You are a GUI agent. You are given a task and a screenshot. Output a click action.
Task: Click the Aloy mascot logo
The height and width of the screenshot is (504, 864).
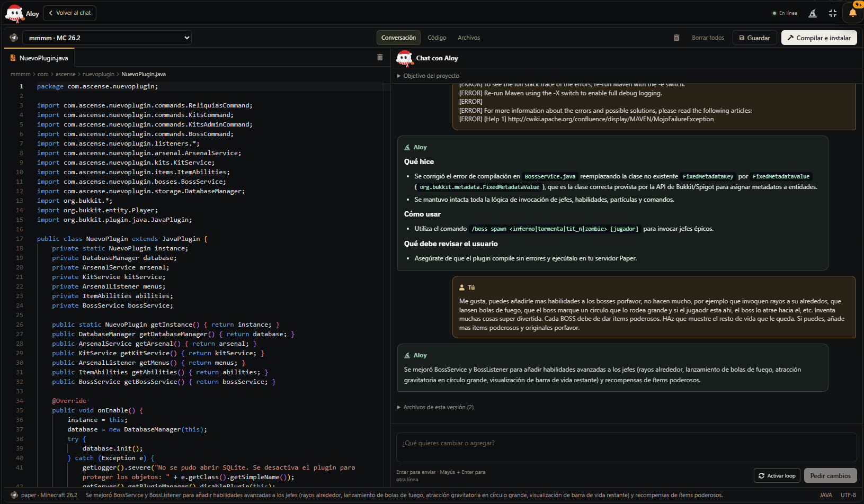[x=14, y=13]
